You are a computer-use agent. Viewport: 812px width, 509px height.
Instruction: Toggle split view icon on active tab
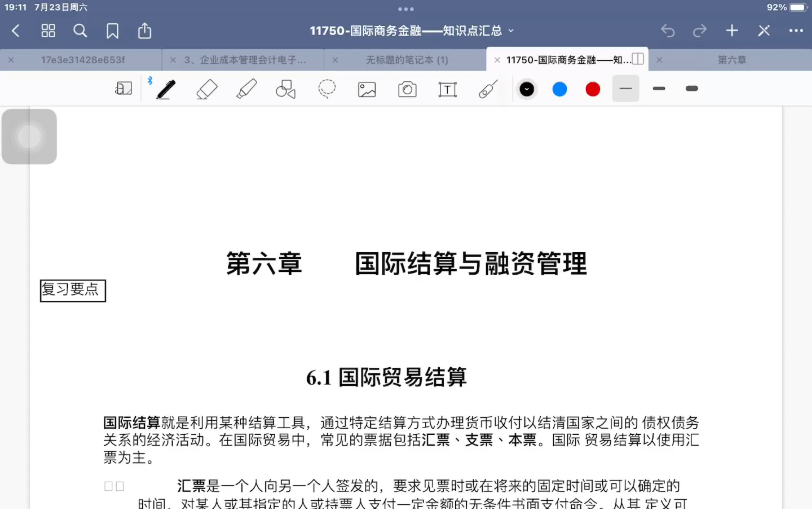[x=638, y=59]
